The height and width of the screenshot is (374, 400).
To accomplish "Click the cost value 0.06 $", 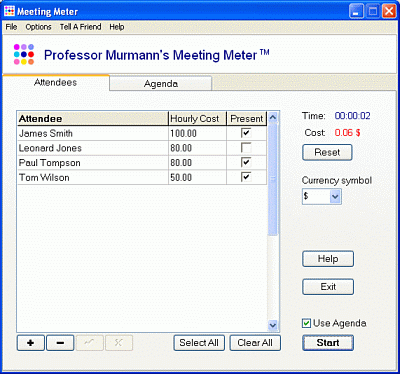I will point(347,133).
